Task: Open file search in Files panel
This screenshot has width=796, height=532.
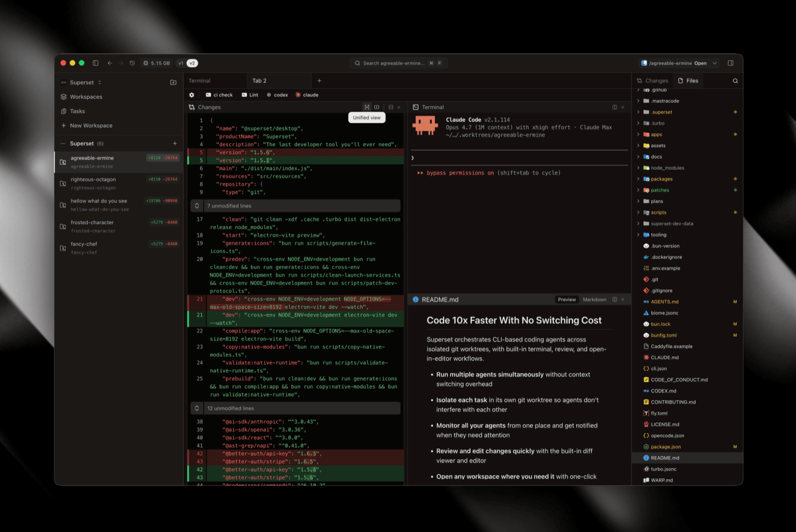Action: pos(735,81)
